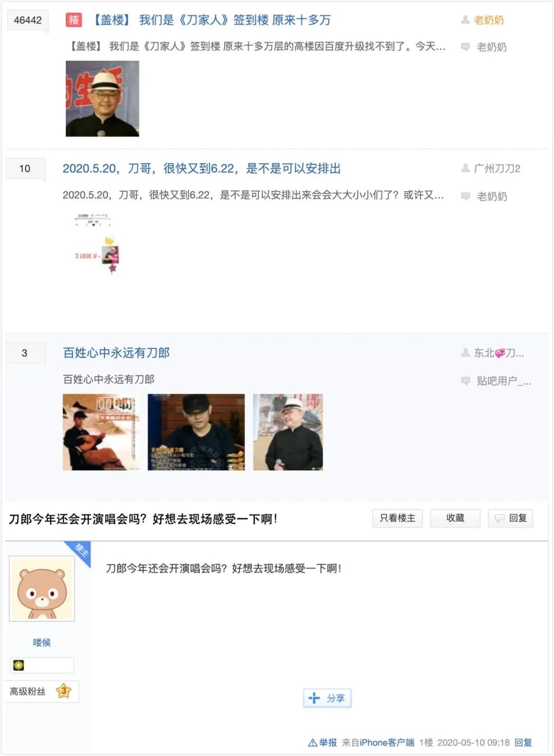Open the black cap man photo thumbnail
Screen dimensions: 554x756
coord(196,432)
